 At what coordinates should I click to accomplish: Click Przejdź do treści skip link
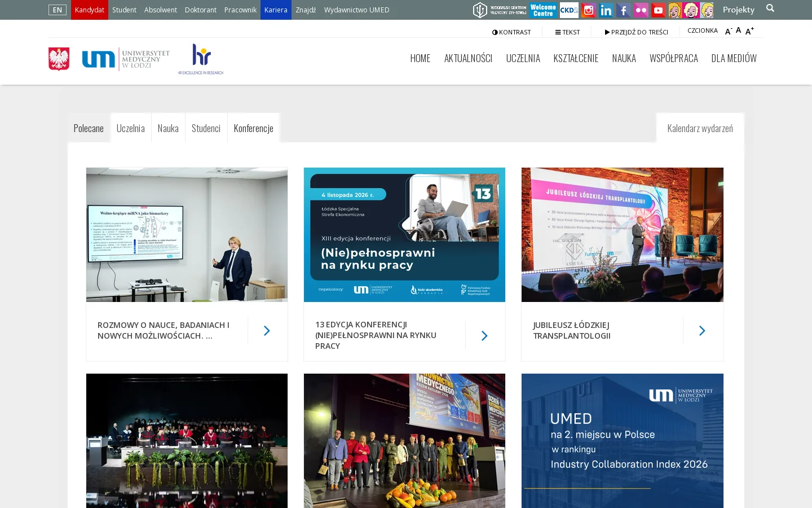[x=636, y=32]
